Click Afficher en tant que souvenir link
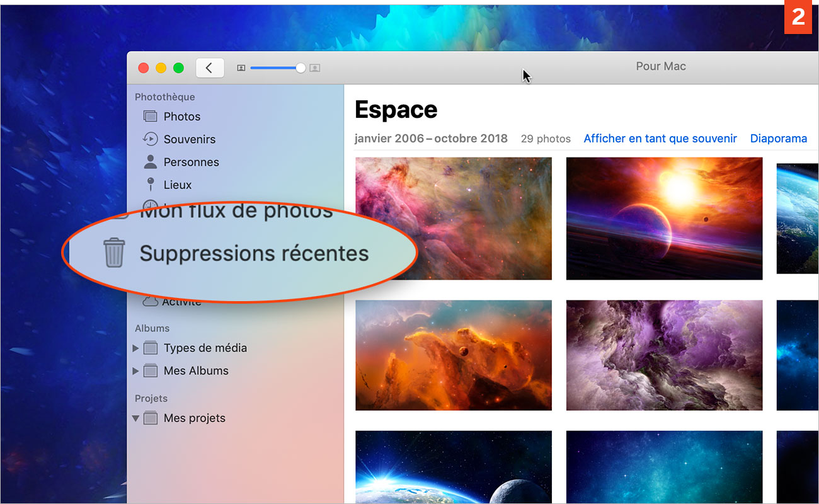Viewport: 819px width, 504px height. (660, 139)
